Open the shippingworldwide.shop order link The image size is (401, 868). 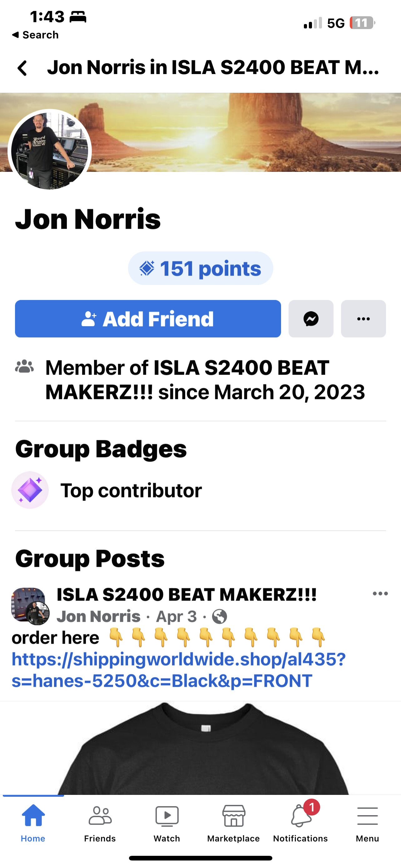(178, 670)
